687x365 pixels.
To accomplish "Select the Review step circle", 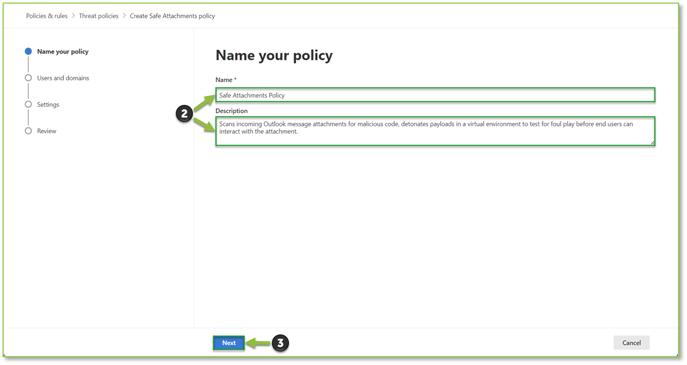I will (28, 131).
